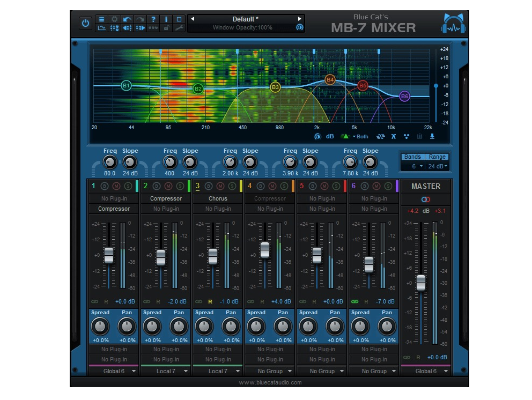The width and height of the screenshot is (532, 400).
Task: Open master Global 6 group dropdown
Action: (426, 371)
